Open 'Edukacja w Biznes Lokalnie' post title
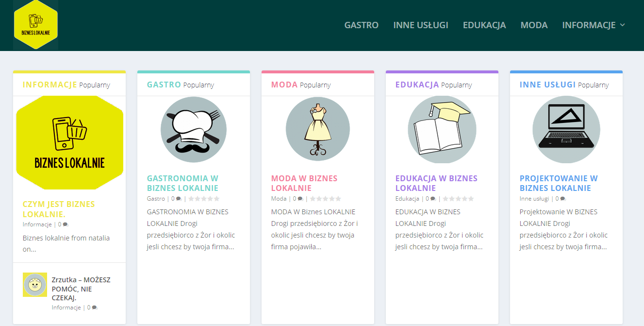 click(x=436, y=183)
